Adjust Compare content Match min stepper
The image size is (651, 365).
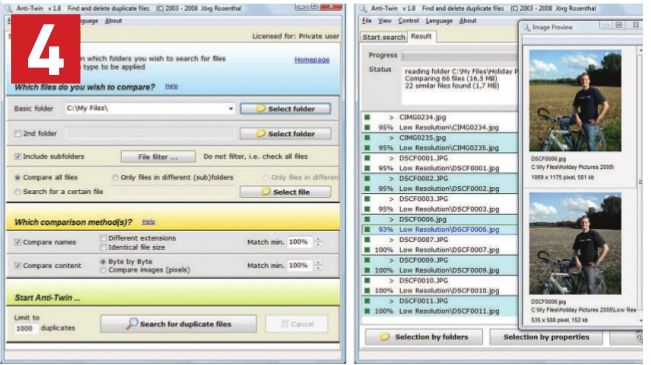click(x=318, y=265)
